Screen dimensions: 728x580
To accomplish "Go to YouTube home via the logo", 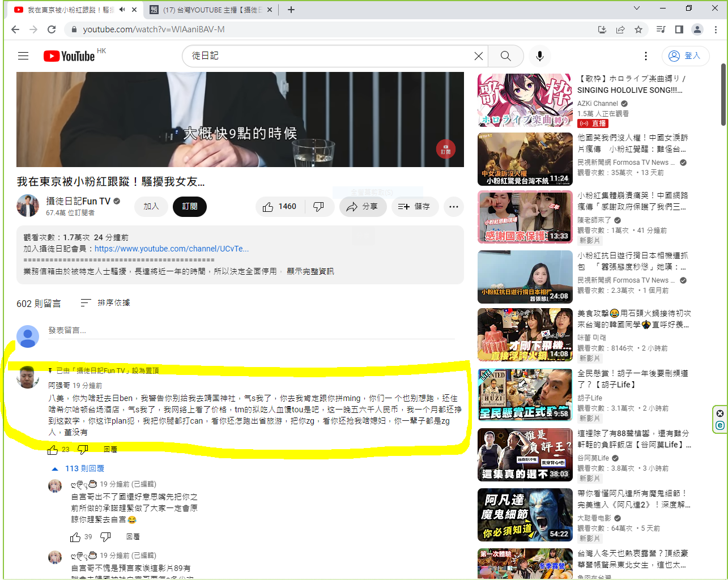I will [x=69, y=56].
